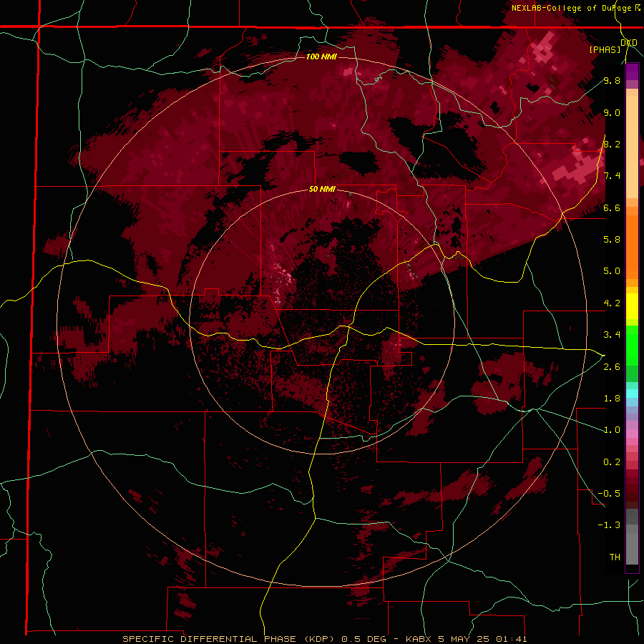Select the 1.0 legend value
This screenshot has width=644, height=644.
[x=612, y=430]
